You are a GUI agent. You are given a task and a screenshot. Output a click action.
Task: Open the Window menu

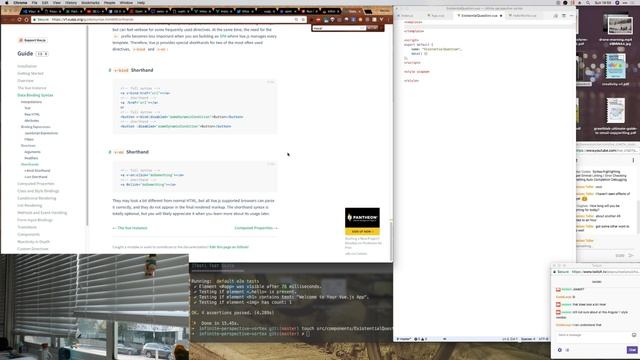point(126,2)
